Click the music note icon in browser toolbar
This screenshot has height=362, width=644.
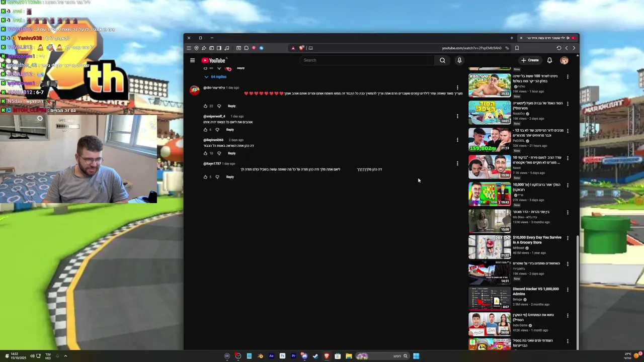pos(226,48)
